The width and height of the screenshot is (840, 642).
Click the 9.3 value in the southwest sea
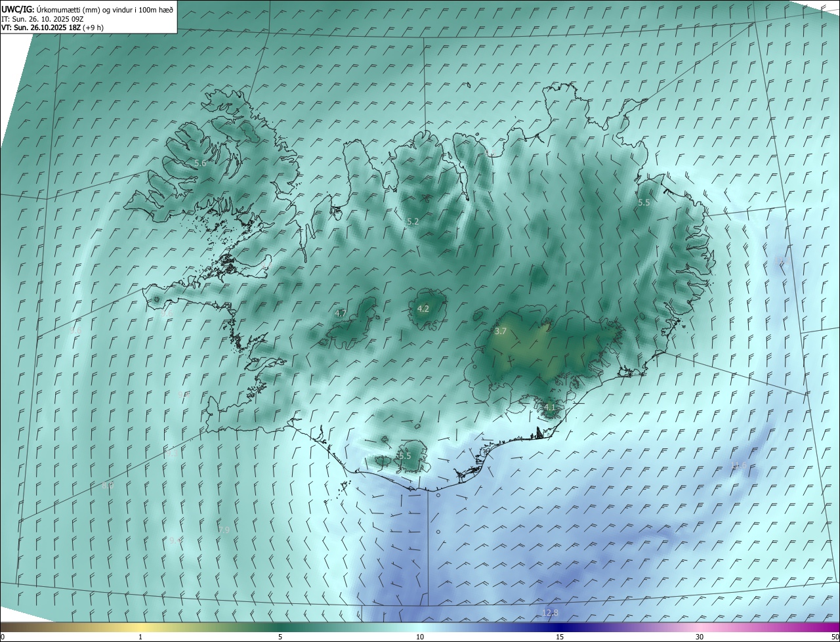pos(172,453)
